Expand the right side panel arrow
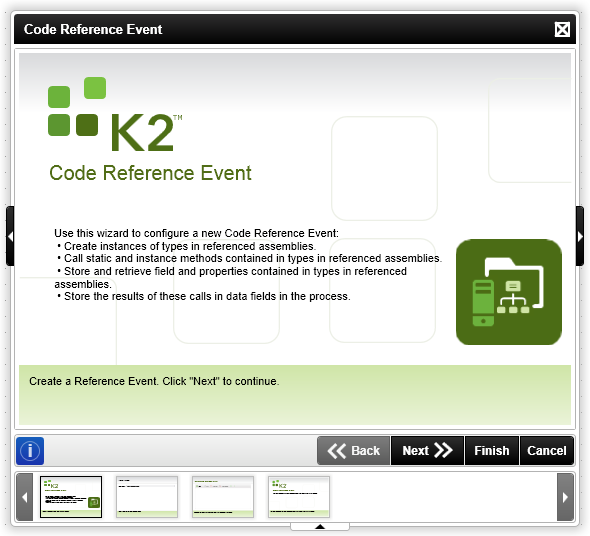This screenshot has height=536, width=590. 580,236
